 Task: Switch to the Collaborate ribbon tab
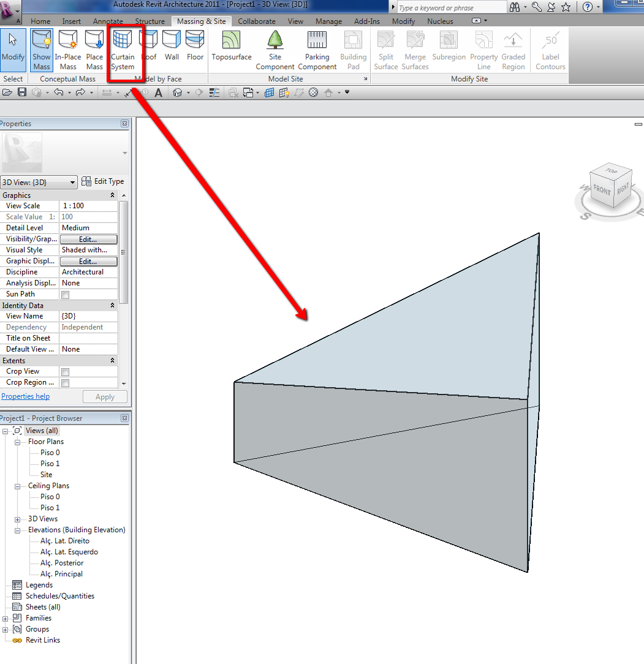pyautogui.click(x=257, y=21)
